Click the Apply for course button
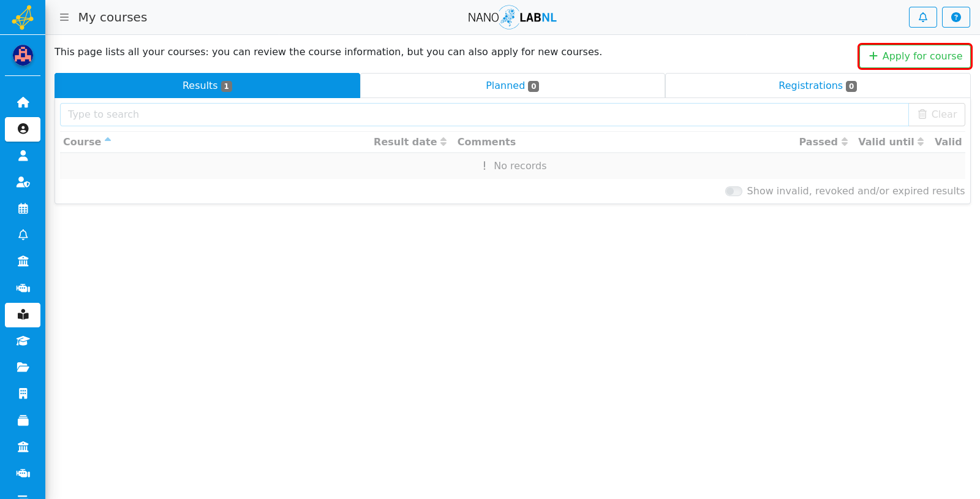 (915, 56)
